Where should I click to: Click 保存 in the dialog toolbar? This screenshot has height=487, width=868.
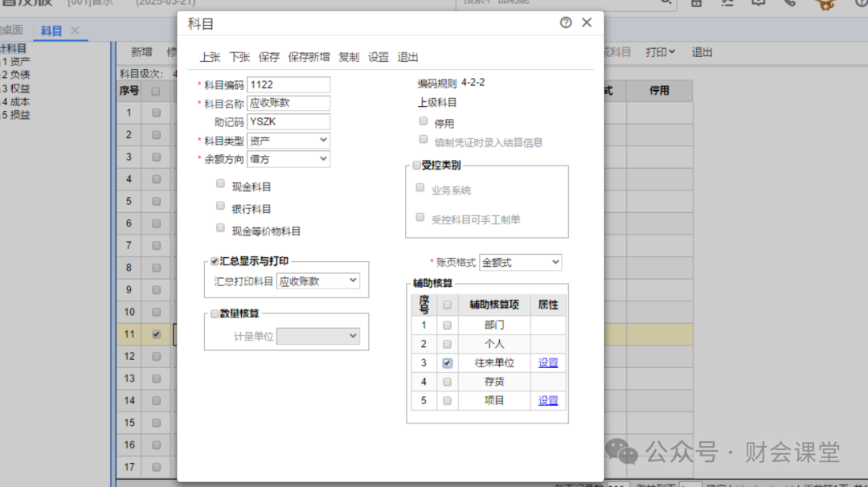269,57
